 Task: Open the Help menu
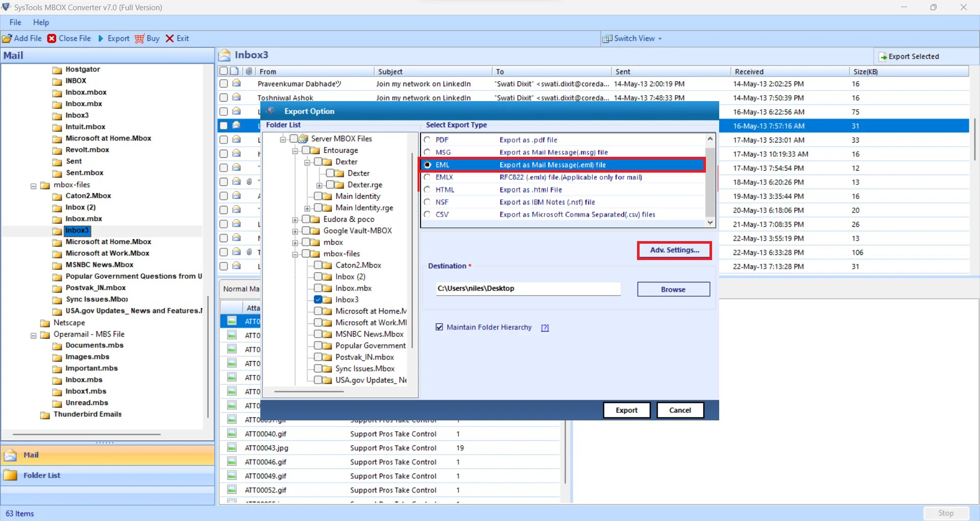pos(41,22)
